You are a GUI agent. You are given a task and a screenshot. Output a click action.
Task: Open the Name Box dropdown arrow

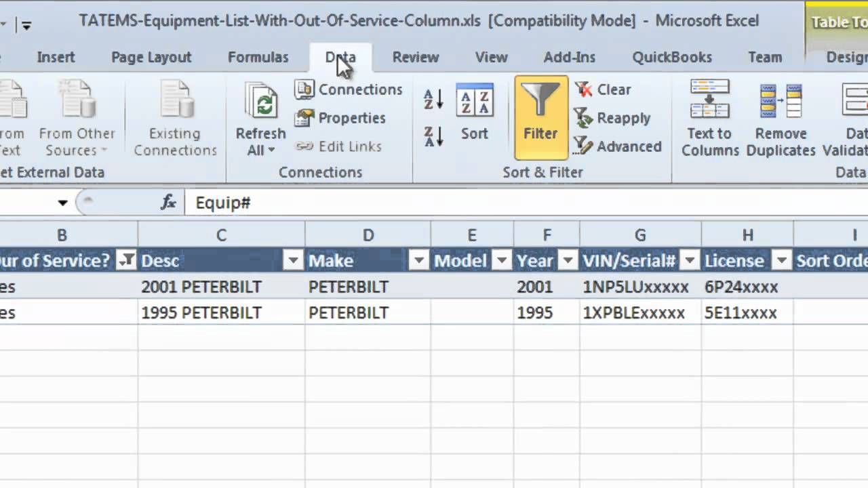[62, 203]
